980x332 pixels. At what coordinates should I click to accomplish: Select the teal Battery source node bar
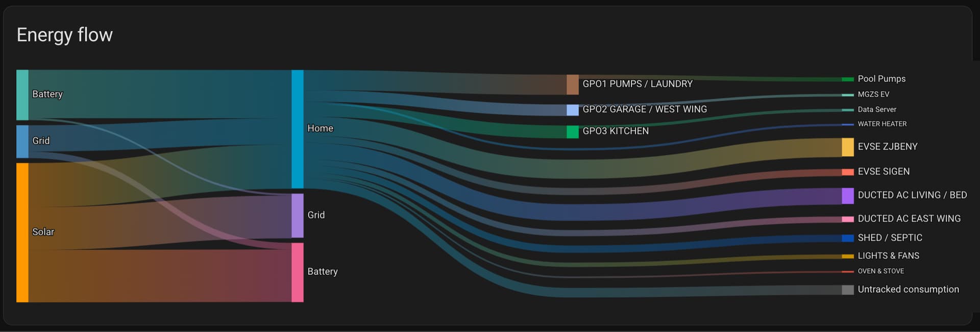click(x=22, y=95)
